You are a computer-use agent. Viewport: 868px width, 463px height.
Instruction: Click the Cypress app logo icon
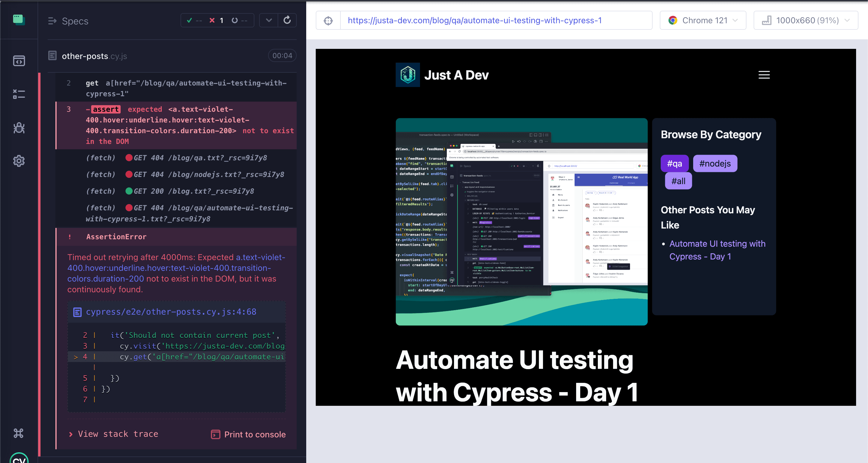pyautogui.click(x=19, y=20)
